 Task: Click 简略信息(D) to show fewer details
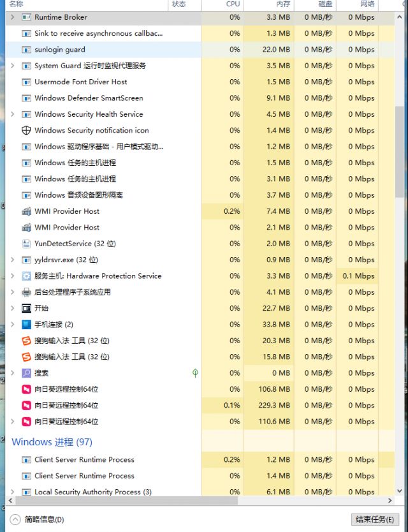click(44, 519)
